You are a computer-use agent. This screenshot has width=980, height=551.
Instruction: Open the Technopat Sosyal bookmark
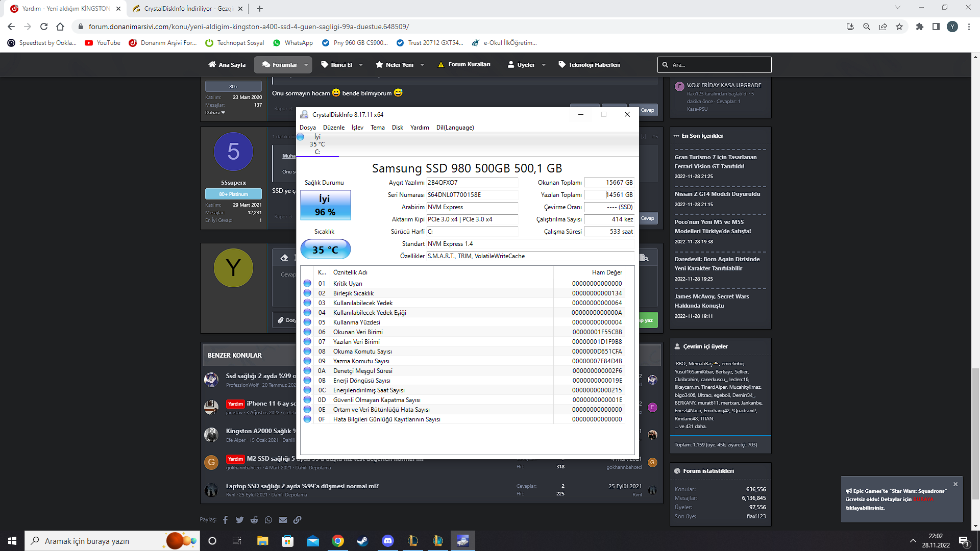(235, 43)
